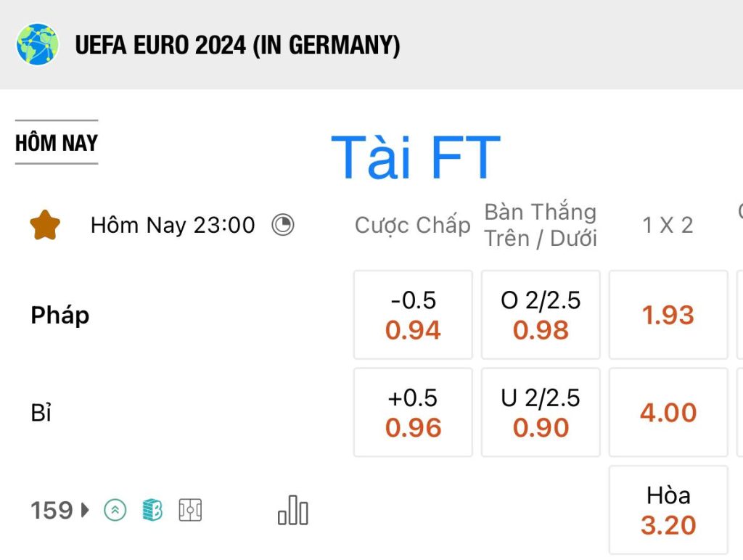The width and height of the screenshot is (743, 560).
Task: Select the HÔM NAY tab
Action: (57, 143)
